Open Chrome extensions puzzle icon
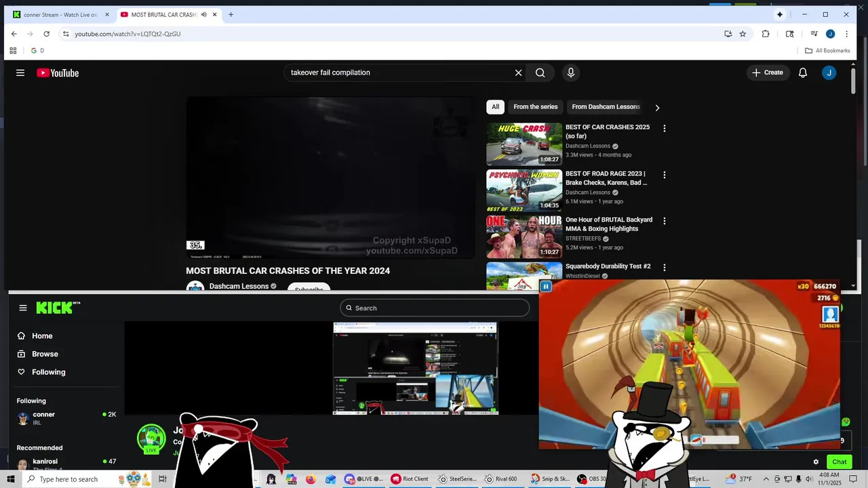868x488 pixels. coord(766,34)
